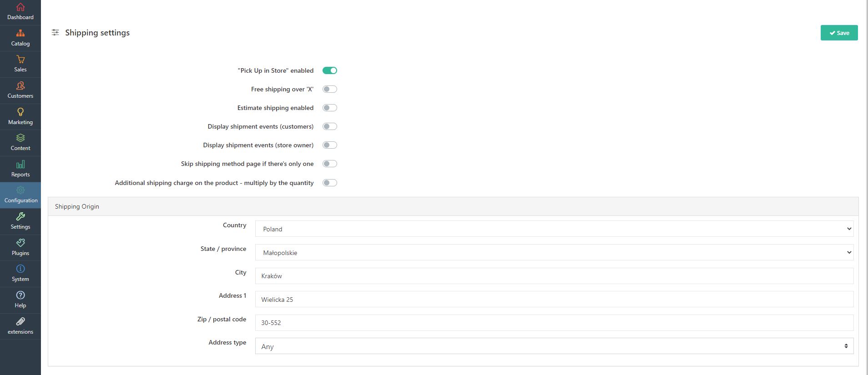
Task: Click into the Zip / postal code field
Action: (554, 323)
